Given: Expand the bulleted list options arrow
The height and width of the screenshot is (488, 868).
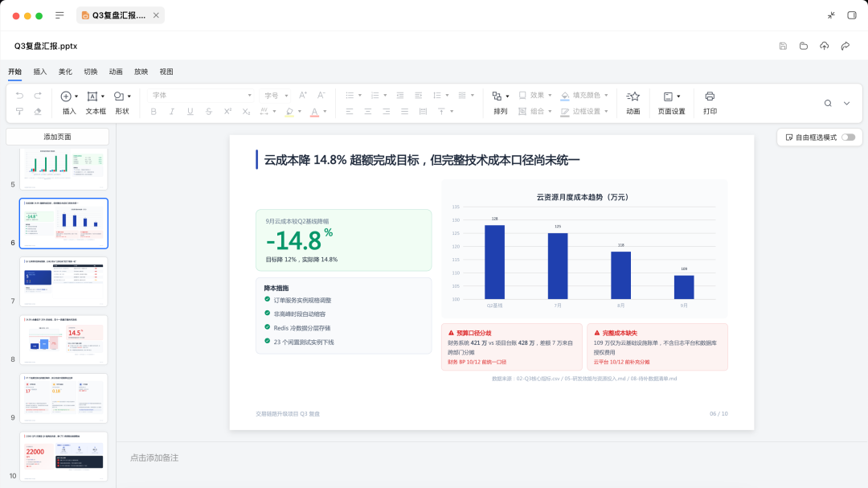Looking at the screenshot, I should point(360,96).
